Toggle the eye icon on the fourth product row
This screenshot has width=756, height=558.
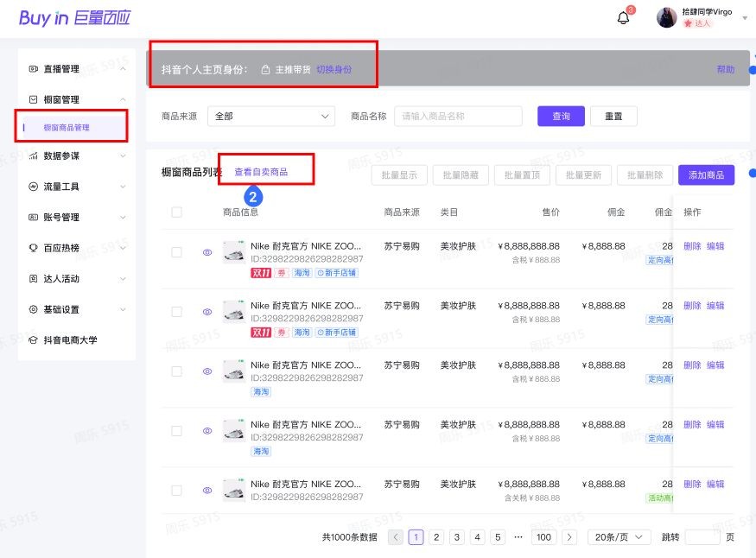(207, 431)
